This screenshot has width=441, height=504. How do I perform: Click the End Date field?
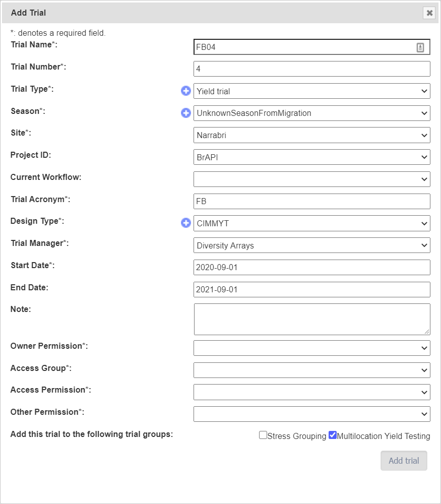point(311,289)
